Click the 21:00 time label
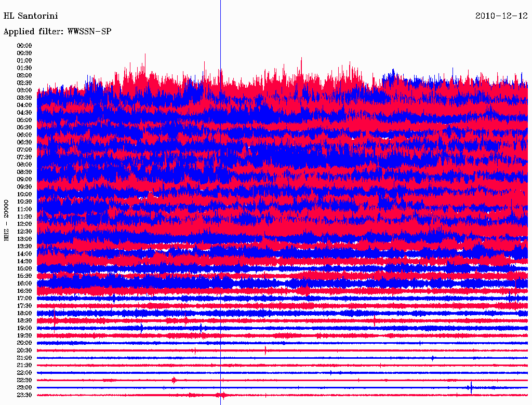Image resolution: width=532 pixels, height=405 pixels. (x=24, y=358)
